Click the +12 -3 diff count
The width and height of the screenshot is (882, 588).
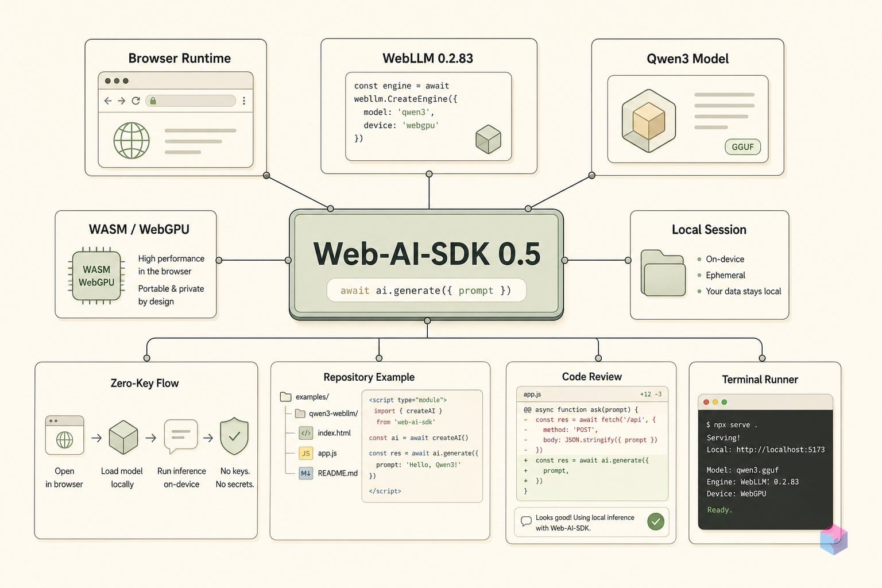click(x=651, y=394)
